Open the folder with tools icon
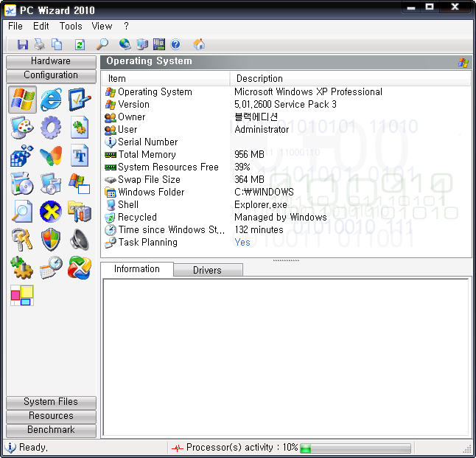476x458 pixels. 80,212
